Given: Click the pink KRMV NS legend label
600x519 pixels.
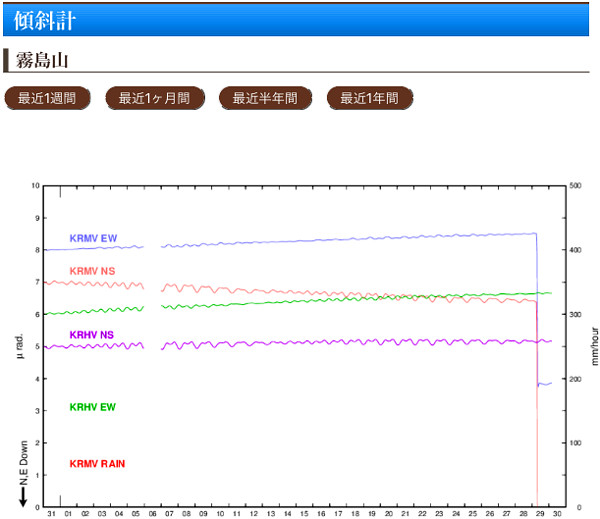Looking at the screenshot, I should coord(92,271).
